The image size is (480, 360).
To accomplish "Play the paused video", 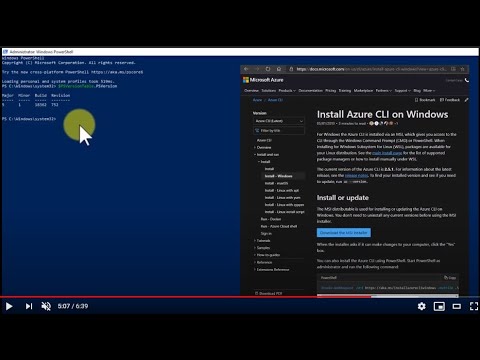I will (x=9, y=306).
